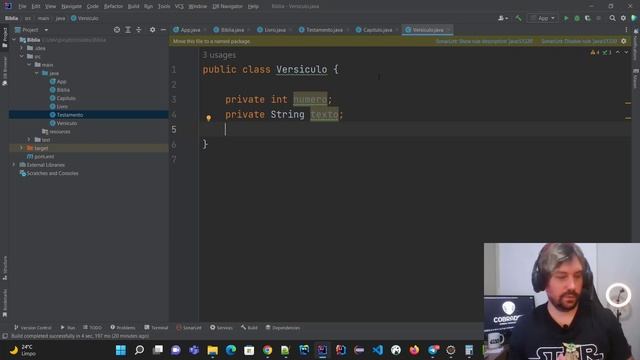Open Project panel options gear icon
Viewport: 640px width, 360px height.
pyautogui.click(x=152, y=30)
